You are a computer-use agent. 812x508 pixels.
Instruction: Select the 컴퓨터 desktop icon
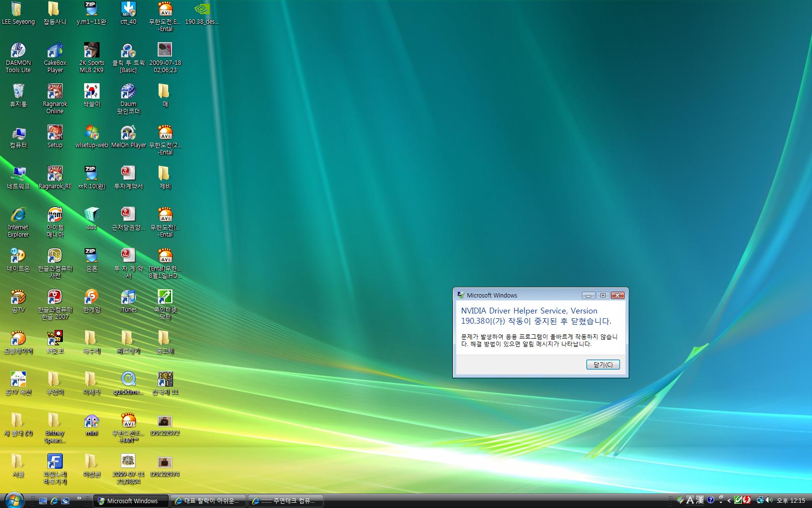pos(18,136)
